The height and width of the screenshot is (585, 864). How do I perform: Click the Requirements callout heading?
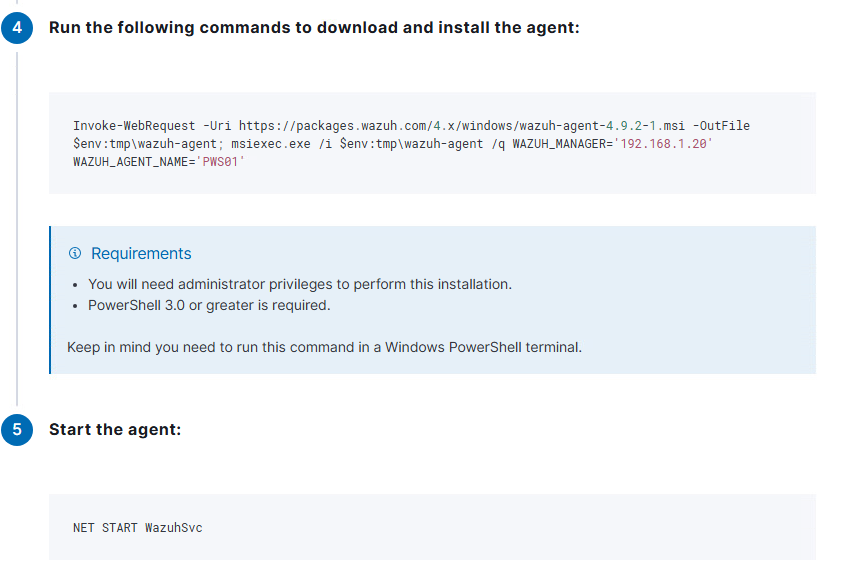[x=141, y=253]
